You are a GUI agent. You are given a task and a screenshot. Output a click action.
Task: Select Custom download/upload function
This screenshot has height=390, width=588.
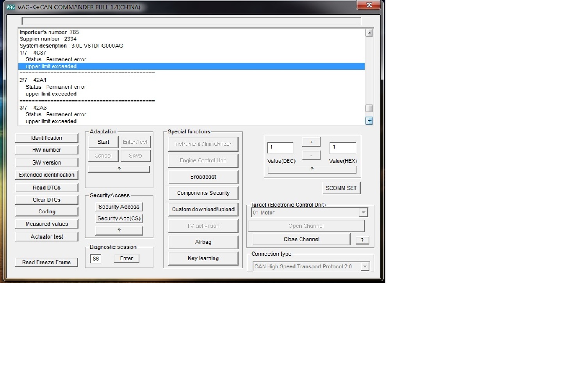(203, 209)
